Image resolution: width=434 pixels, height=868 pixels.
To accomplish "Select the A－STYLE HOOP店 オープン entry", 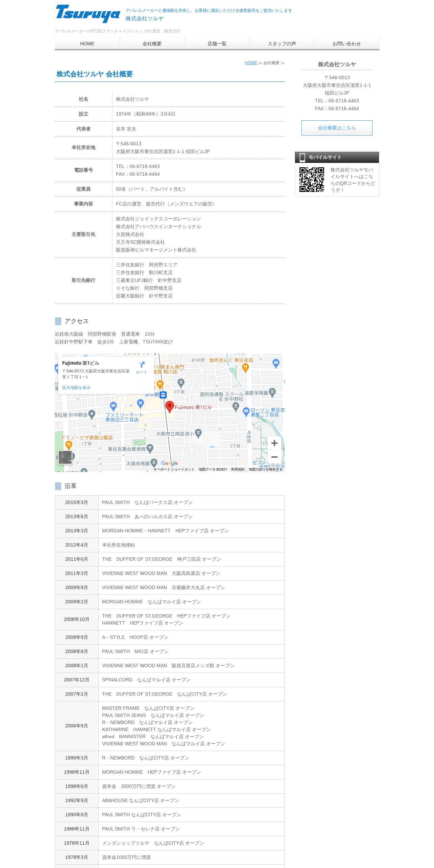I will pos(135,637).
